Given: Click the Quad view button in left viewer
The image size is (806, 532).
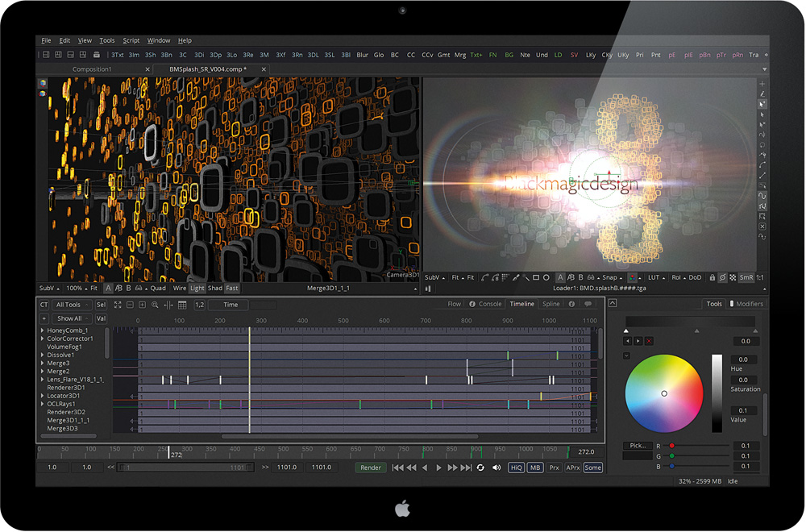Looking at the screenshot, I should [x=158, y=289].
